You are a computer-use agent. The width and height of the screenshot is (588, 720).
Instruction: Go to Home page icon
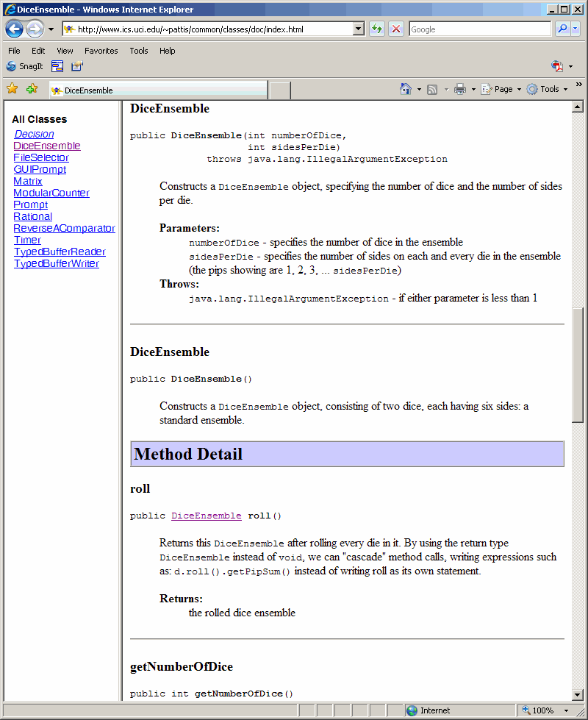point(406,89)
